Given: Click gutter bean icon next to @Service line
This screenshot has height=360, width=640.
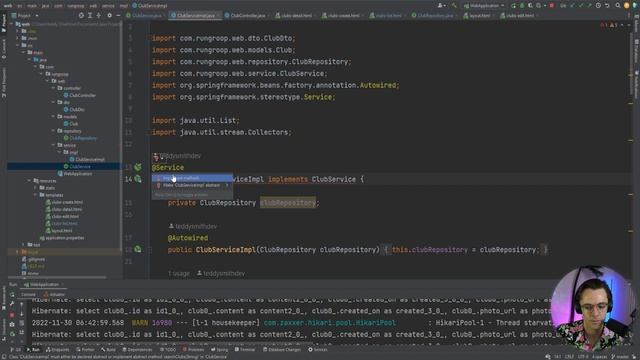Looking at the screenshot, I should pos(138,167).
